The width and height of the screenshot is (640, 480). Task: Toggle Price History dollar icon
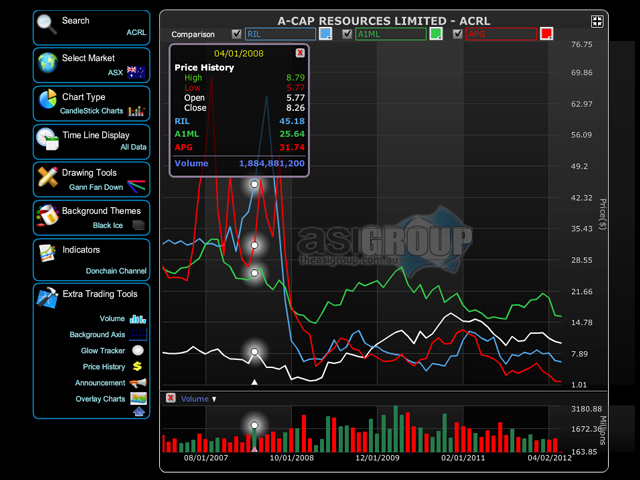point(138,366)
